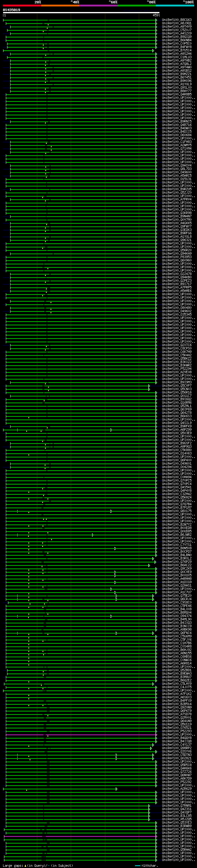Screen dimensions: 197x868
Task: Select the label UniRef100_Q16RM6
Action: point(177,403)
